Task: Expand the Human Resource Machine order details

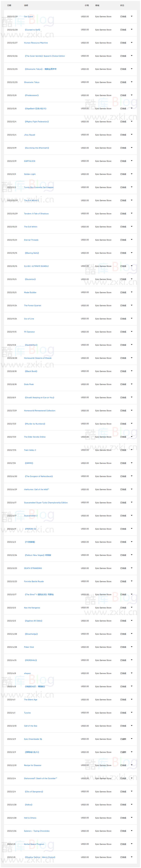Action: pyautogui.click(x=132, y=42)
